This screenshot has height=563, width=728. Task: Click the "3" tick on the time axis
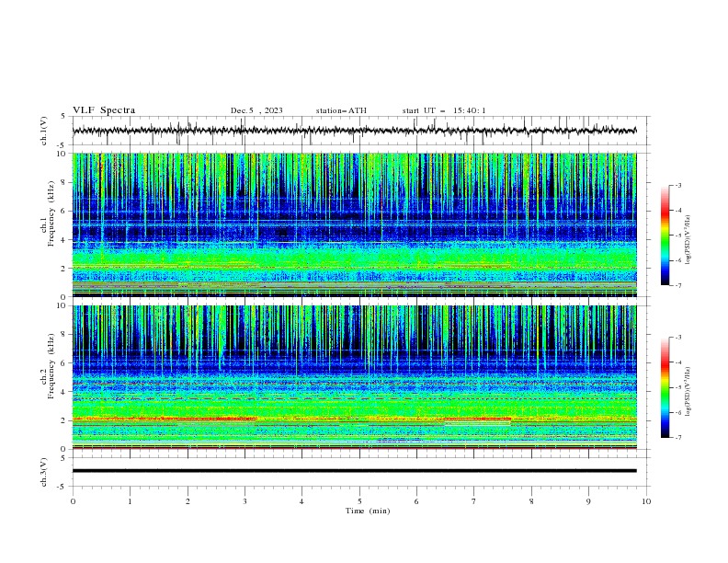(245, 501)
